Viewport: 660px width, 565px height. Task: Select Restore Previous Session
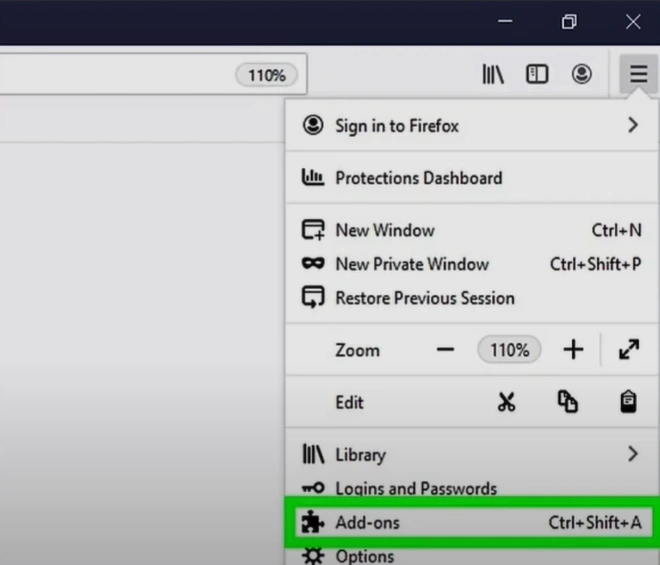(x=471, y=298)
